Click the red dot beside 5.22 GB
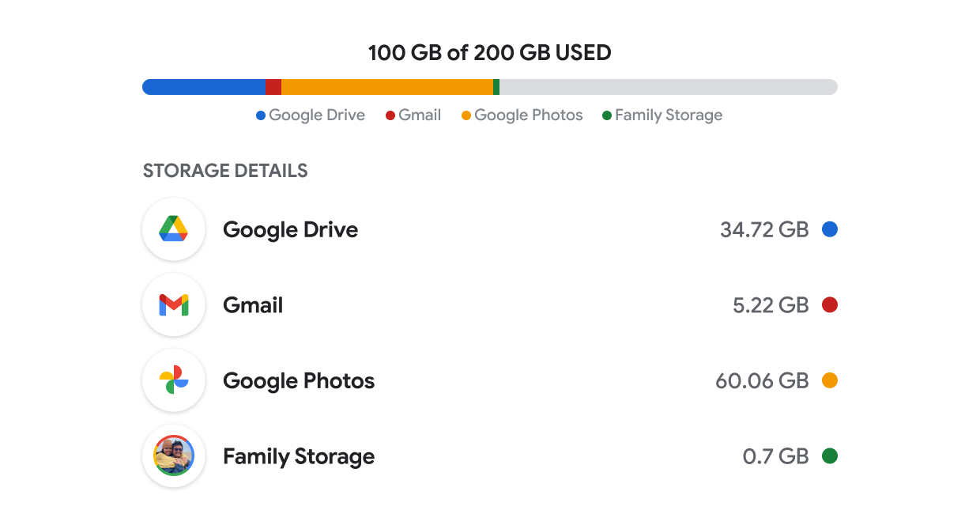 (x=829, y=305)
